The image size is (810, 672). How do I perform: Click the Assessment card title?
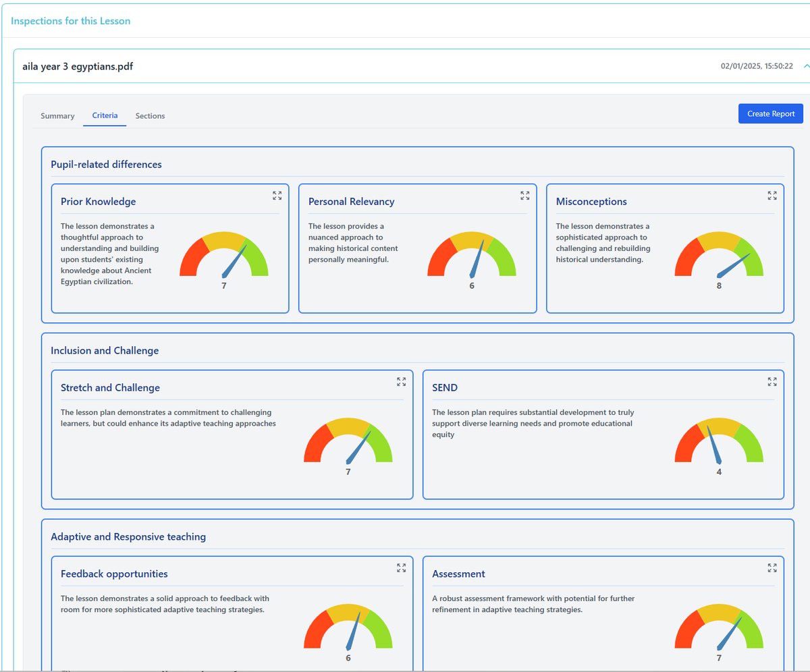click(x=458, y=573)
